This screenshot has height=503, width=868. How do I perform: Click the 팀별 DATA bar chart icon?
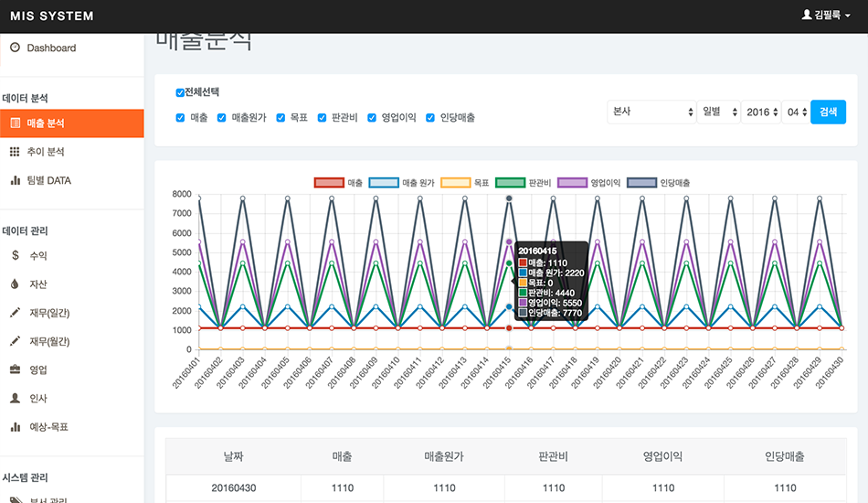[x=15, y=181]
